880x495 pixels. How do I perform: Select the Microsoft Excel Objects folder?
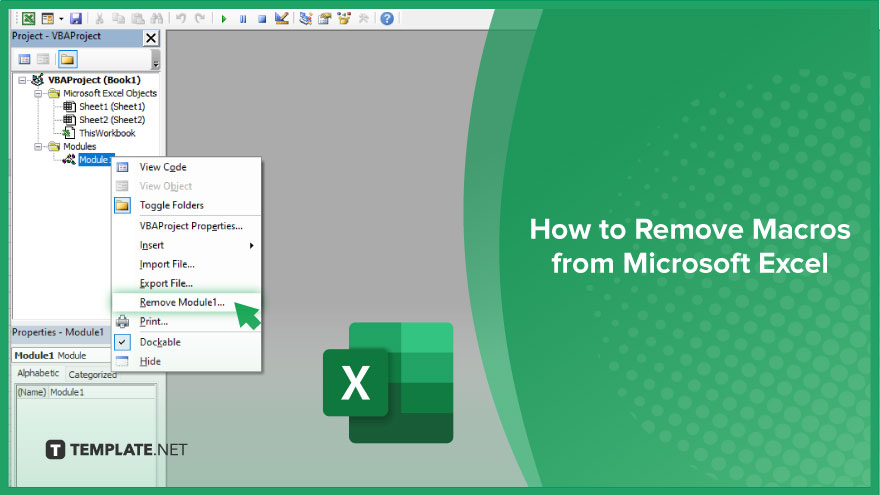click(109, 93)
